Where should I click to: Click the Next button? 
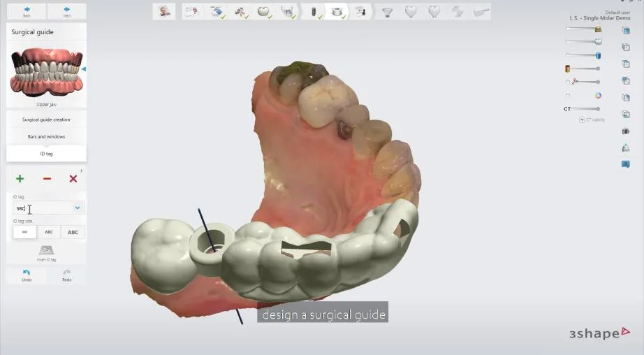point(66,11)
